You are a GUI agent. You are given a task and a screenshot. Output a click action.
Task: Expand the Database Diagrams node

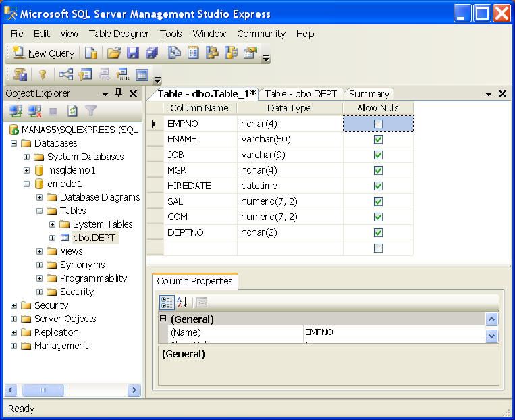tap(39, 197)
